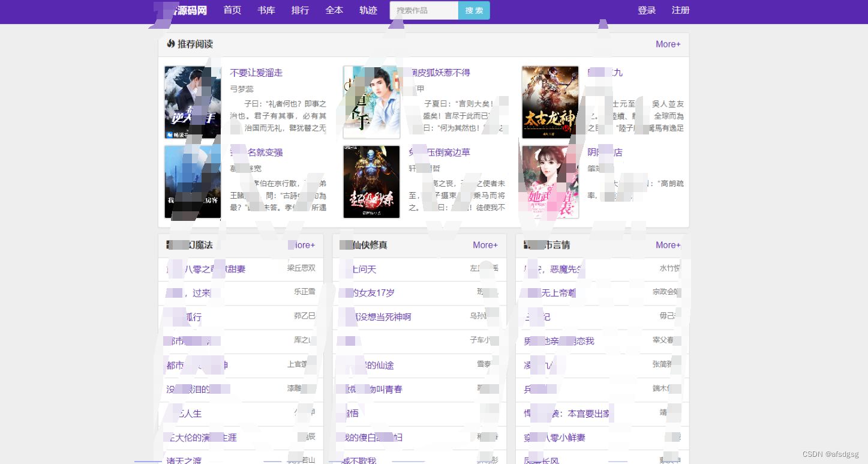The height and width of the screenshot is (464, 868).
Task: Select the 轨迹 navigation item
Action: tap(368, 10)
